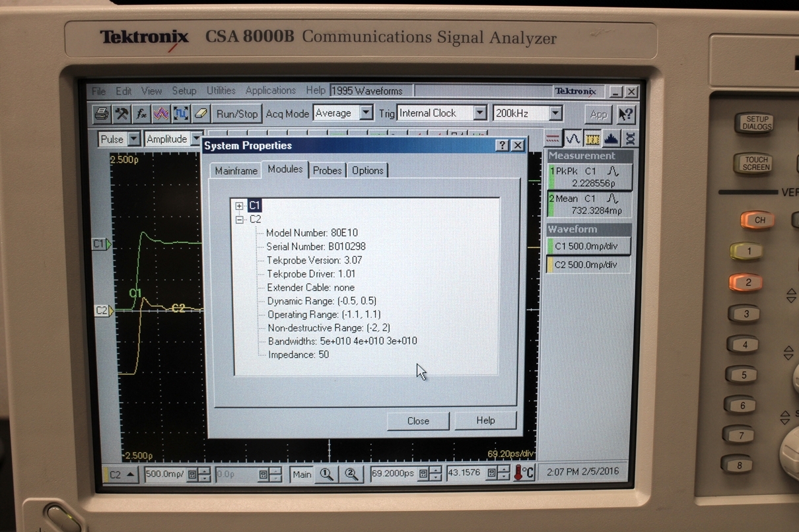Toggle the histogram readout icon
The height and width of the screenshot is (532, 799).
click(611, 139)
